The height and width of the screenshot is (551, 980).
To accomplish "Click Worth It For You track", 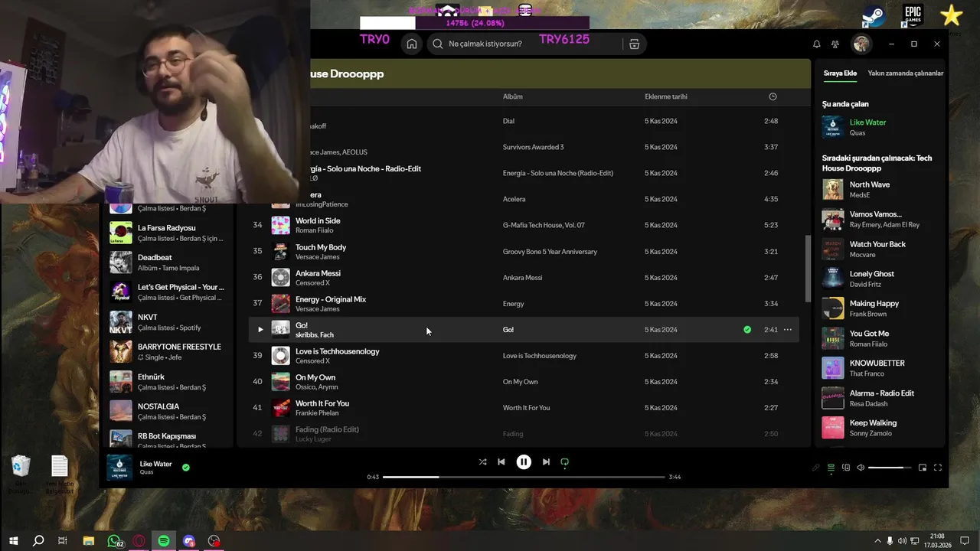I will coord(524,408).
